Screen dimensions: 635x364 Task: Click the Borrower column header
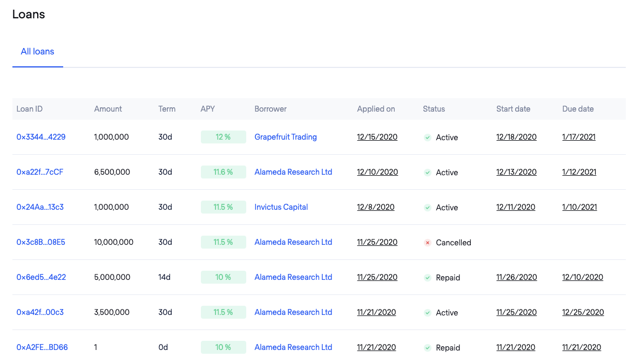[271, 109]
